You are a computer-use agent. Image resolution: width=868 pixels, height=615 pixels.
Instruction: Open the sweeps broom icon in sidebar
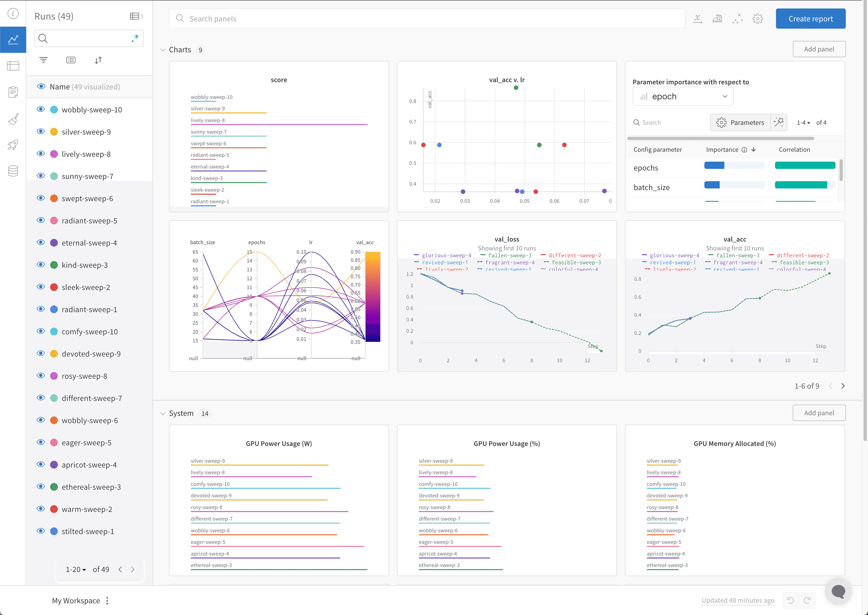click(x=13, y=119)
